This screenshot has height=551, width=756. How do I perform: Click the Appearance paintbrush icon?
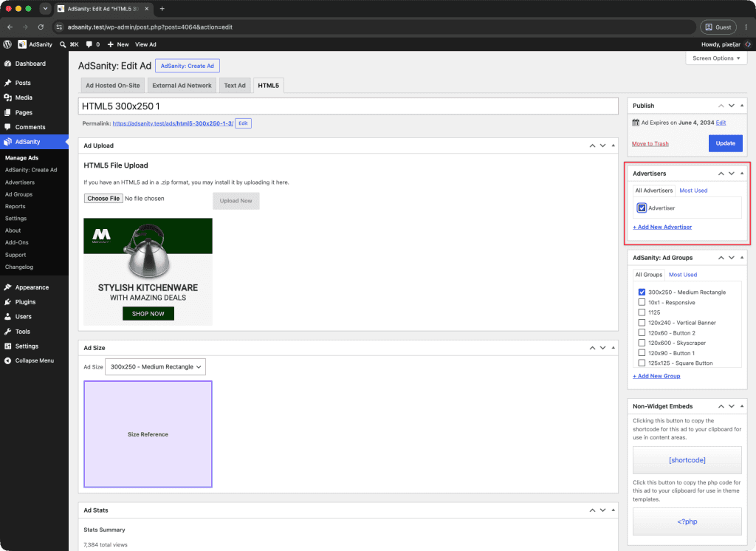tap(7, 287)
